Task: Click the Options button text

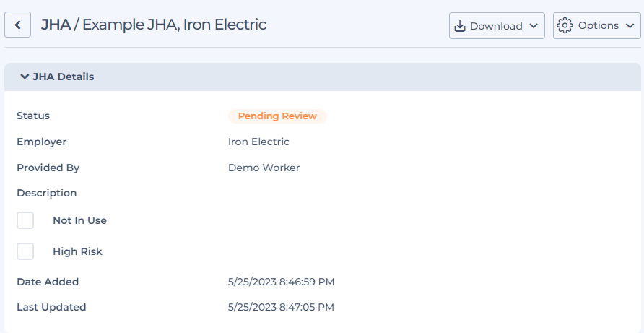Action: 599,25
